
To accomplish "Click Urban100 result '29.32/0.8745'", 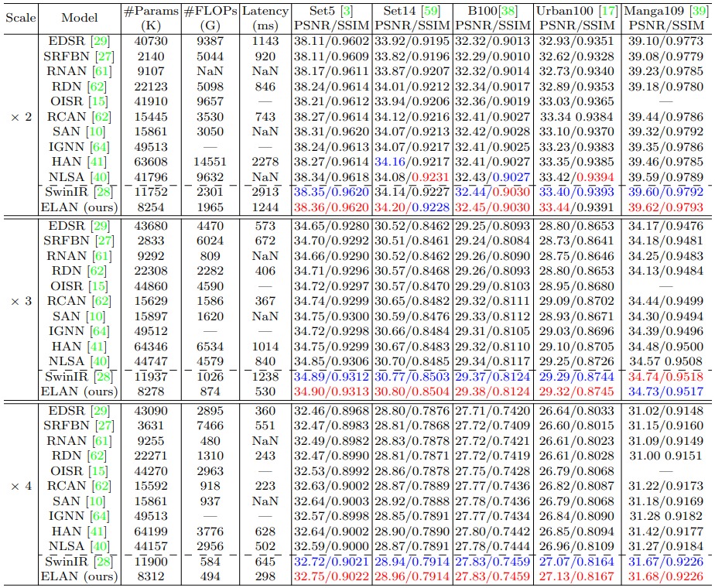I will coord(576,391).
